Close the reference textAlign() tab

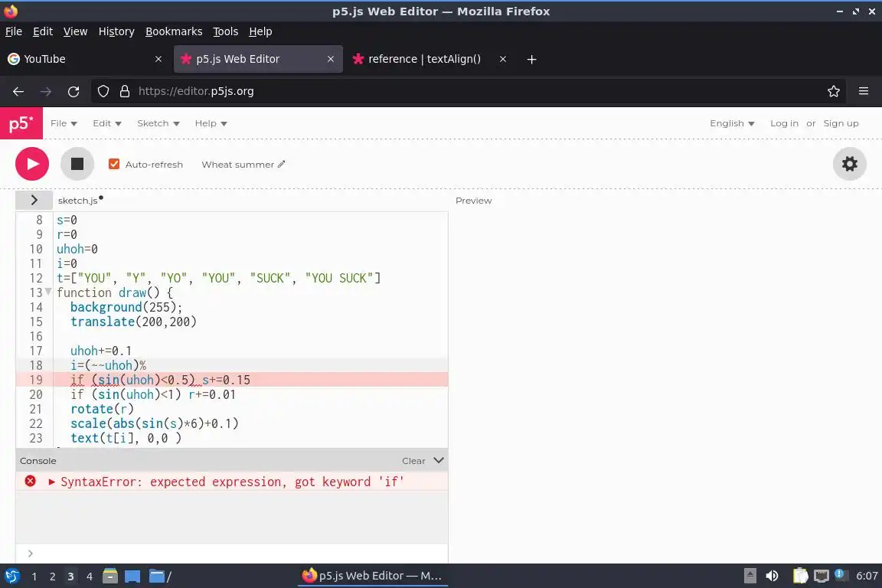click(503, 59)
